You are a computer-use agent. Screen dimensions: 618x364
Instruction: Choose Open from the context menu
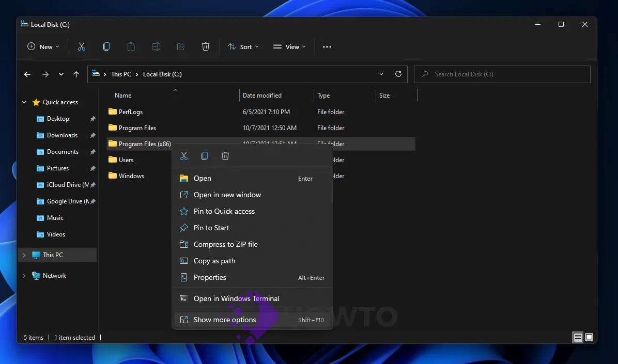252,178
